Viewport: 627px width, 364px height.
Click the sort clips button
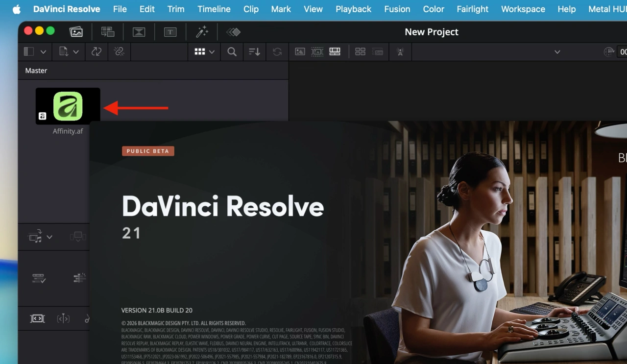pos(254,51)
